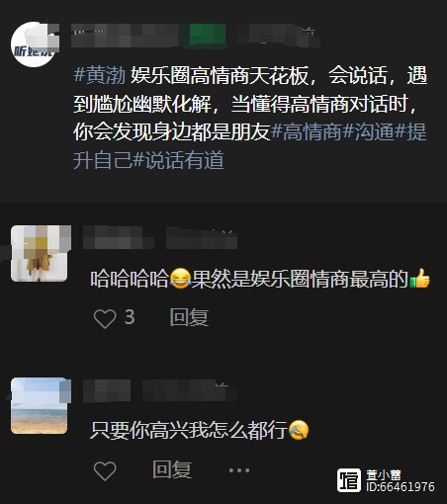Open the three-dot more options menu

point(239,470)
